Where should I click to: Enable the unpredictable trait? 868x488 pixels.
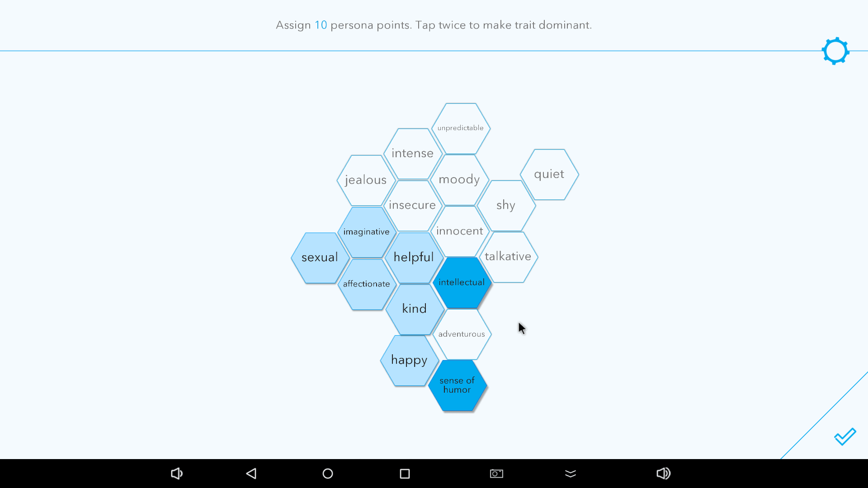tap(460, 127)
